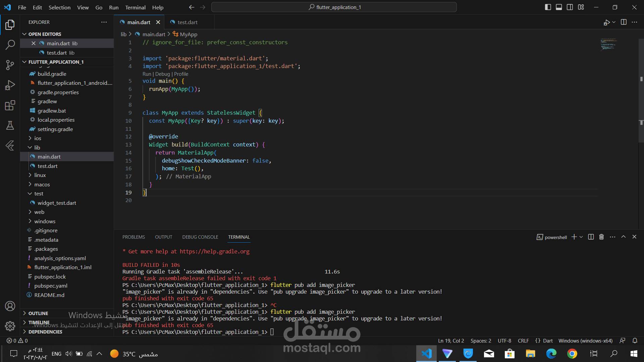Toggle the secondary side bar
The height and width of the screenshot is (362, 644).
pos(570,7)
